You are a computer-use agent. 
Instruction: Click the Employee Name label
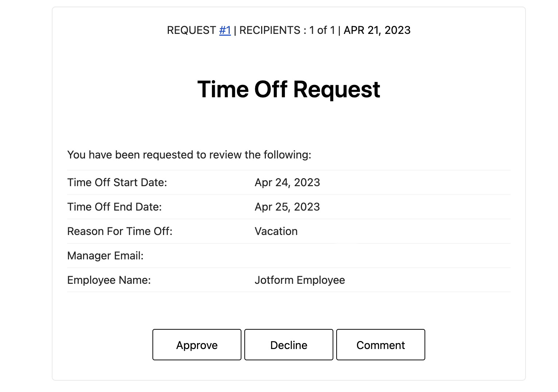point(109,280)
